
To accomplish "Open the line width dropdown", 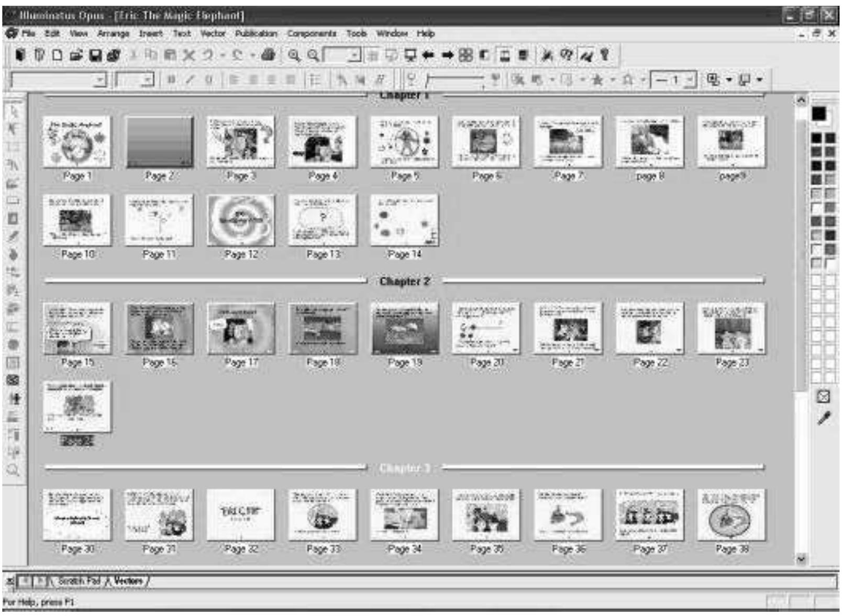I will tap(690, 80).
